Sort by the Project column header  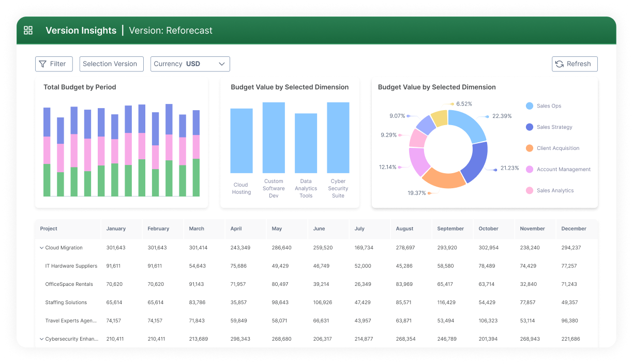(x=49, y=229)
